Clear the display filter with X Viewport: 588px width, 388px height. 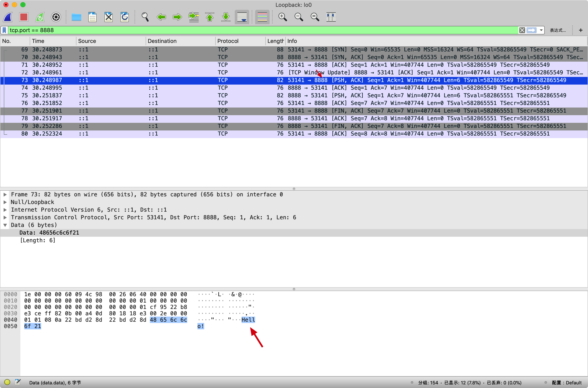(x=522, y=30)
